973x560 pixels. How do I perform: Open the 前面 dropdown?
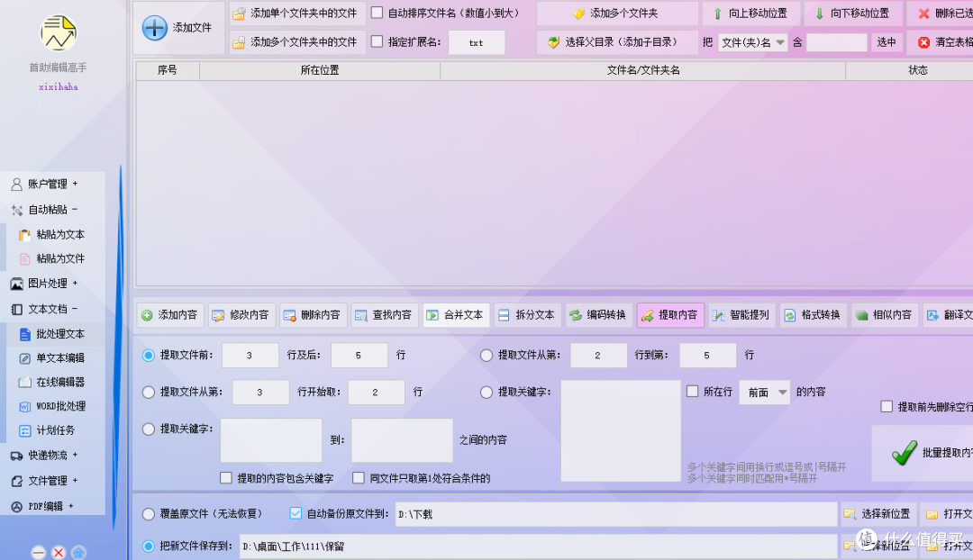[x=765, y=392]
